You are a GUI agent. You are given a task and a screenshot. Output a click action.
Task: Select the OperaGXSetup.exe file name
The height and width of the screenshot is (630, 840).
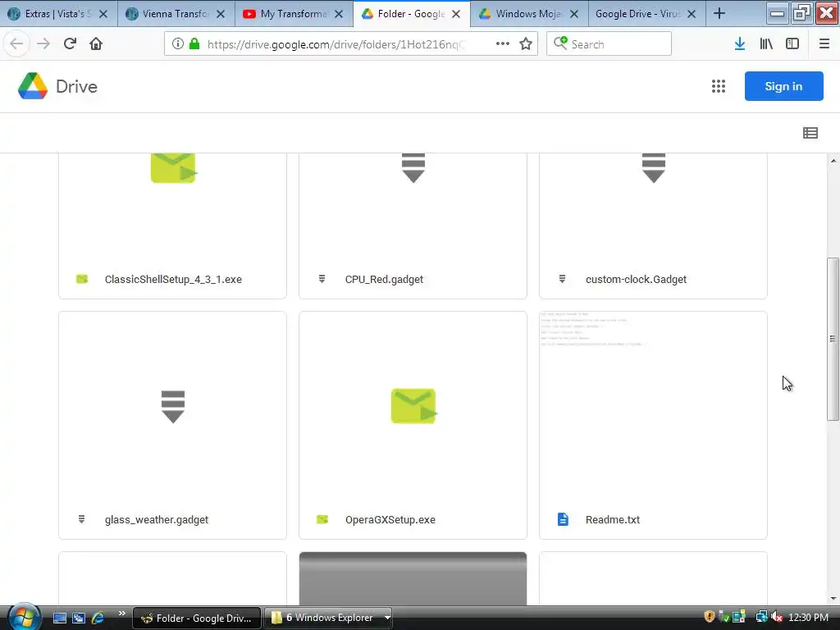(x=390, y=519)
